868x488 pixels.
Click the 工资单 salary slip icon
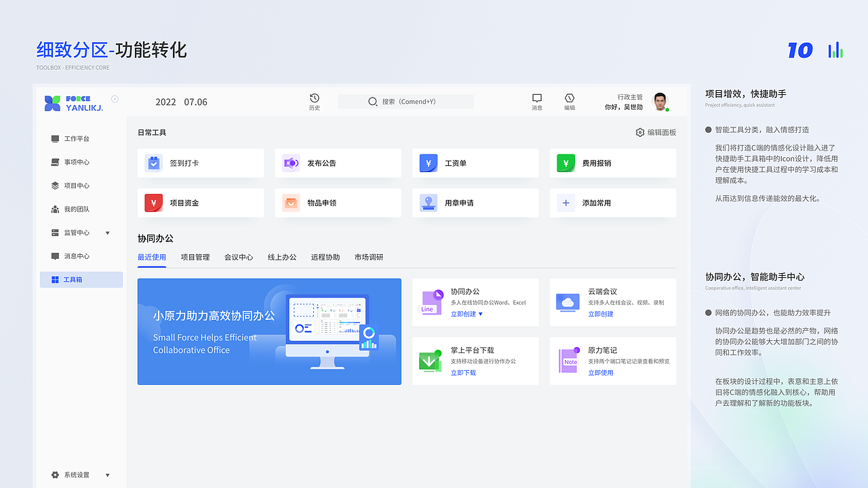[x=429, y=163]
